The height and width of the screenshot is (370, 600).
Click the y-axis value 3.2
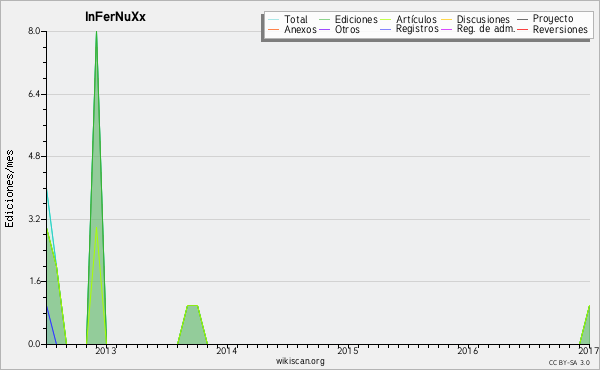34,219
